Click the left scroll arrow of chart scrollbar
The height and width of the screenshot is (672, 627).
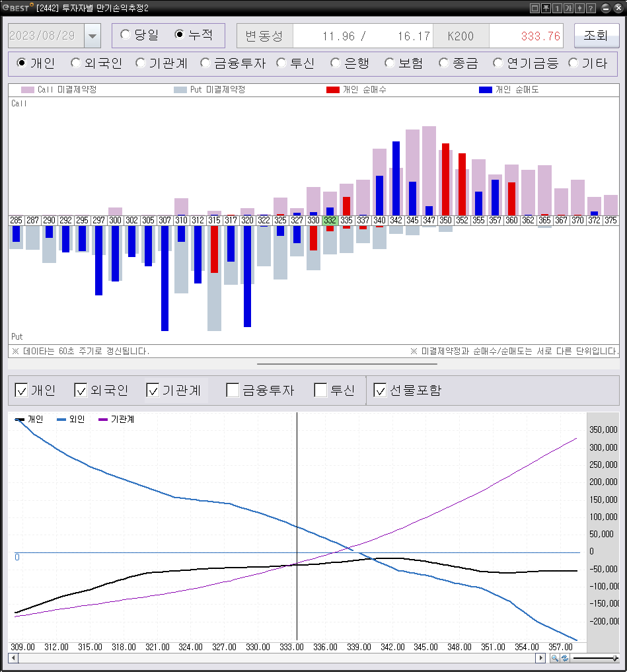tap(13, 658)
